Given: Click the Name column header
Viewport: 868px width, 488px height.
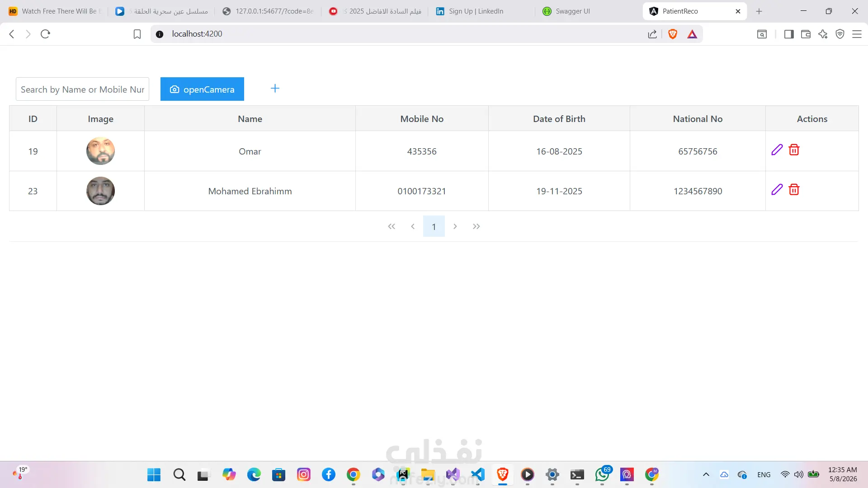Looking at the screenshot, I should click(250, 119).
